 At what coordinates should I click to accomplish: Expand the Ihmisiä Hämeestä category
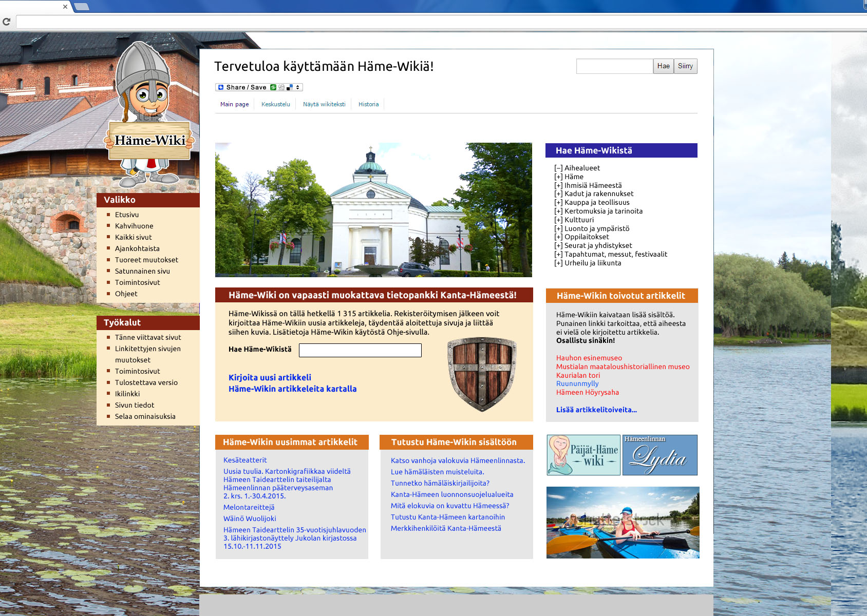click(x=558, y=186)
